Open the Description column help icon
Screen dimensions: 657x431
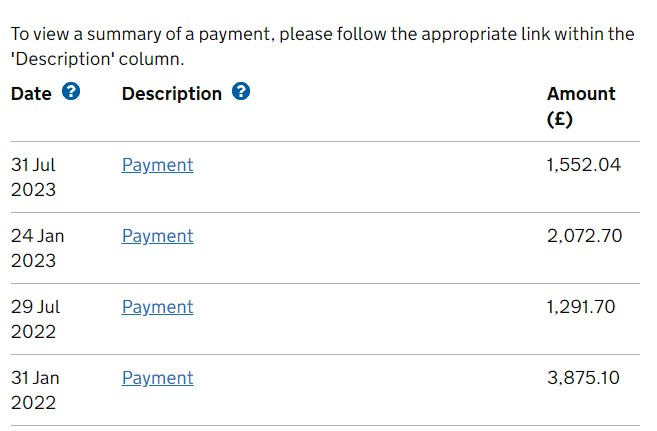coord(241,92)
